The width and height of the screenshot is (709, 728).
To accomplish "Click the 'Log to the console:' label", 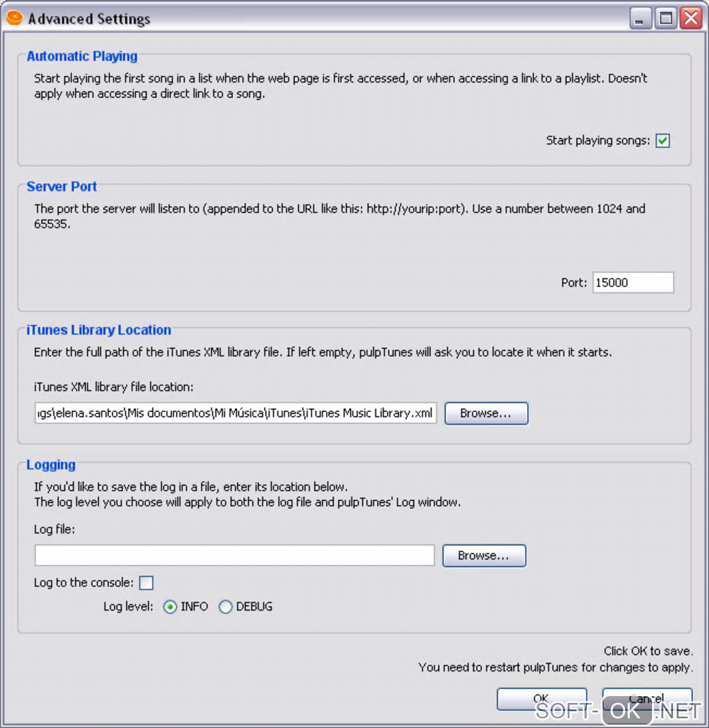I will click(83, 583).
